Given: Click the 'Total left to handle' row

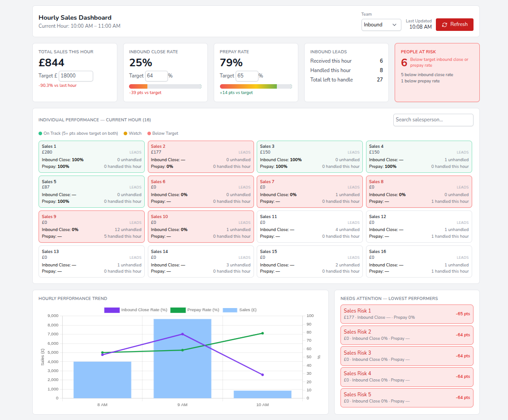Looking at the screenshot, I should coord(346,80).
